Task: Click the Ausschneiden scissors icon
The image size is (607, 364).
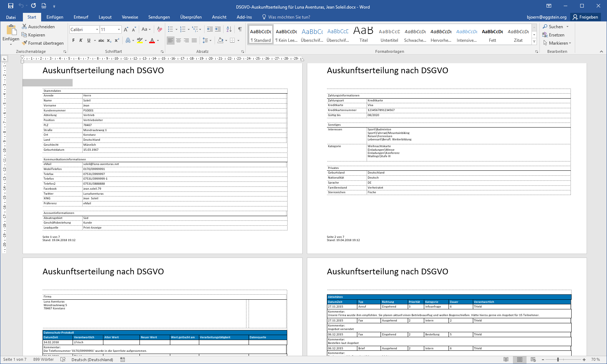Action: point(24,27)
